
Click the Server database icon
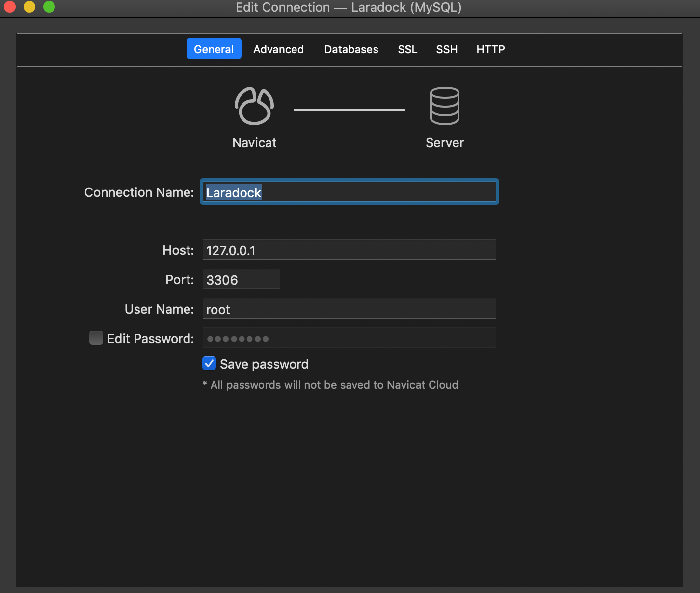pyautogui.click(x=445, y=106)
